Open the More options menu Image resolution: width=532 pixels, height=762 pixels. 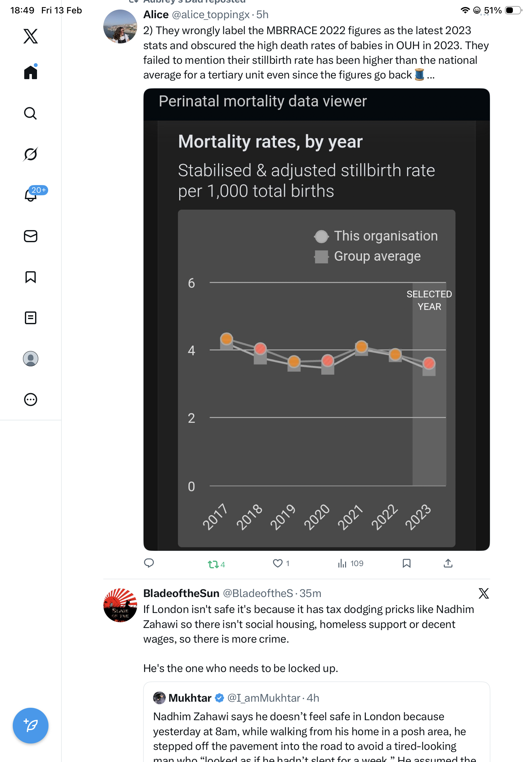(31, 400)
